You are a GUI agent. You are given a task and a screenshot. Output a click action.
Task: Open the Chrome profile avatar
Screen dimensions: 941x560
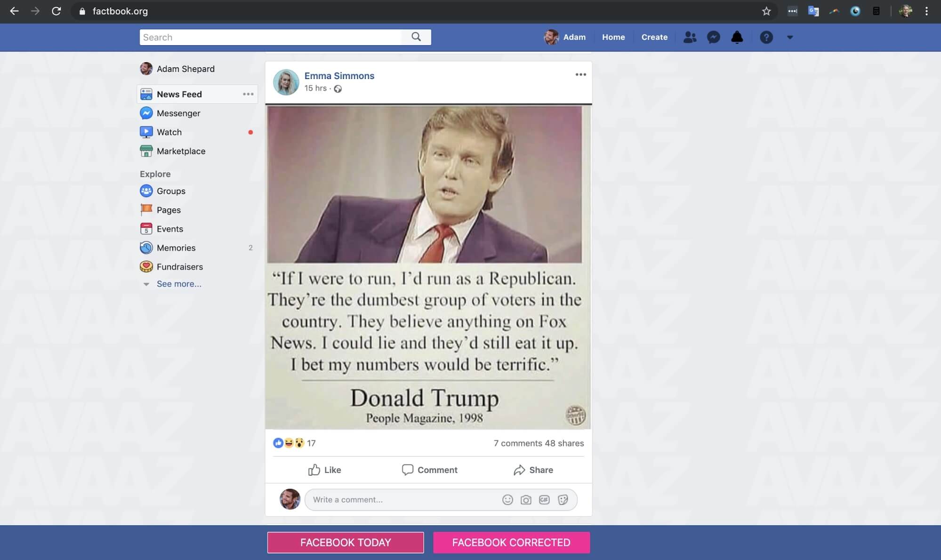pyautogui.click(x=905, y=11)
